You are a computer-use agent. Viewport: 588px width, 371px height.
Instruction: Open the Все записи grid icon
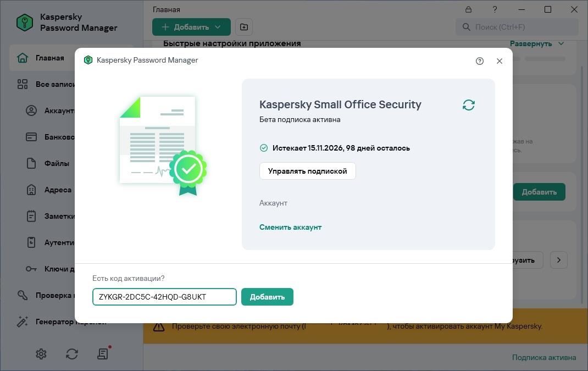pos(23,84)
